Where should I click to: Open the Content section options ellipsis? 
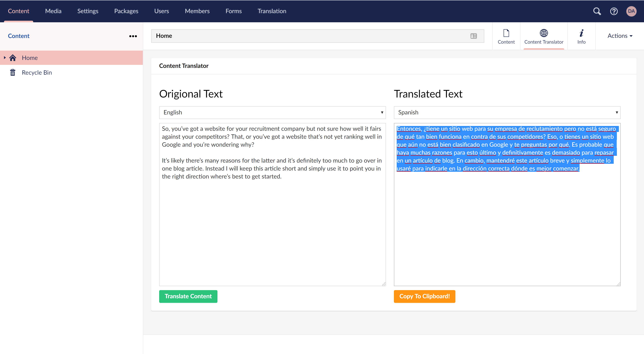point(133,36)
